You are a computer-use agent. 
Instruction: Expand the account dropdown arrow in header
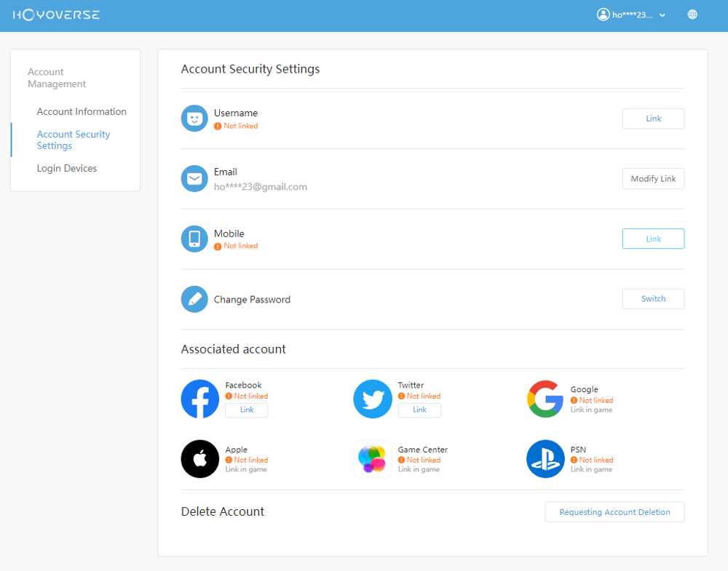(x=662, y=15)
